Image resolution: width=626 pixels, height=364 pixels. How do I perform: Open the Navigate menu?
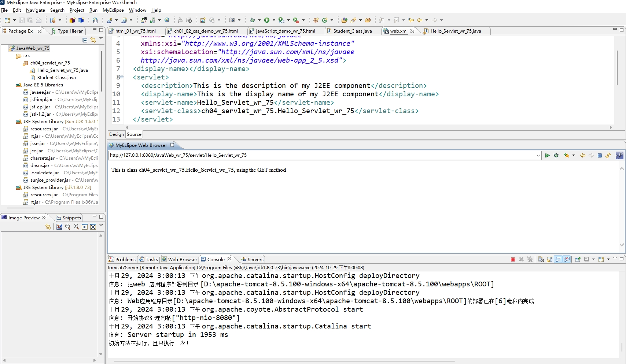point(36,10)
